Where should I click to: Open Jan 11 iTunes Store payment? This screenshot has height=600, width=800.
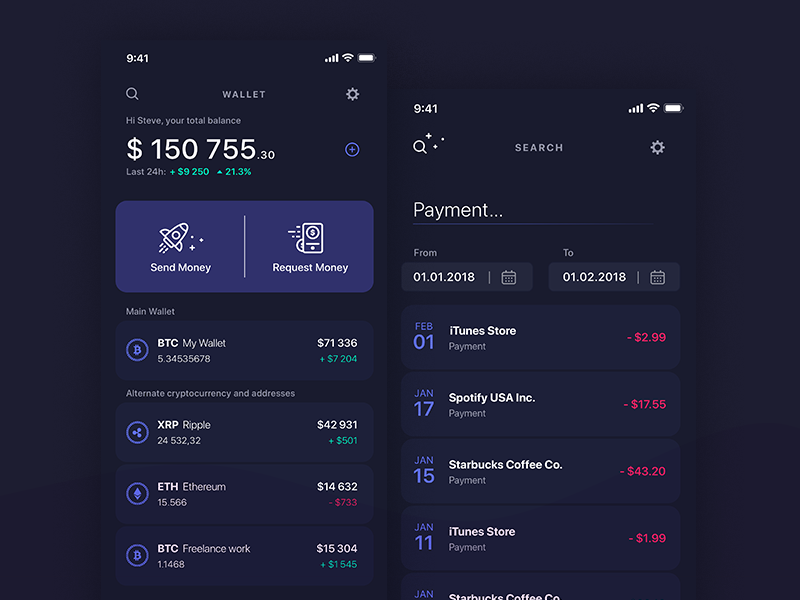pos(540,538)
